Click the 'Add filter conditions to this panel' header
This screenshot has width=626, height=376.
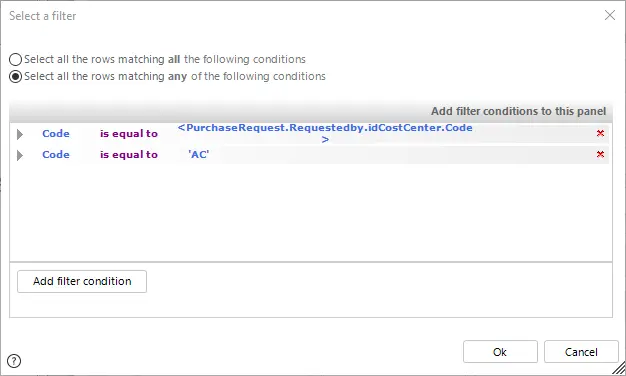pos(518,111)
